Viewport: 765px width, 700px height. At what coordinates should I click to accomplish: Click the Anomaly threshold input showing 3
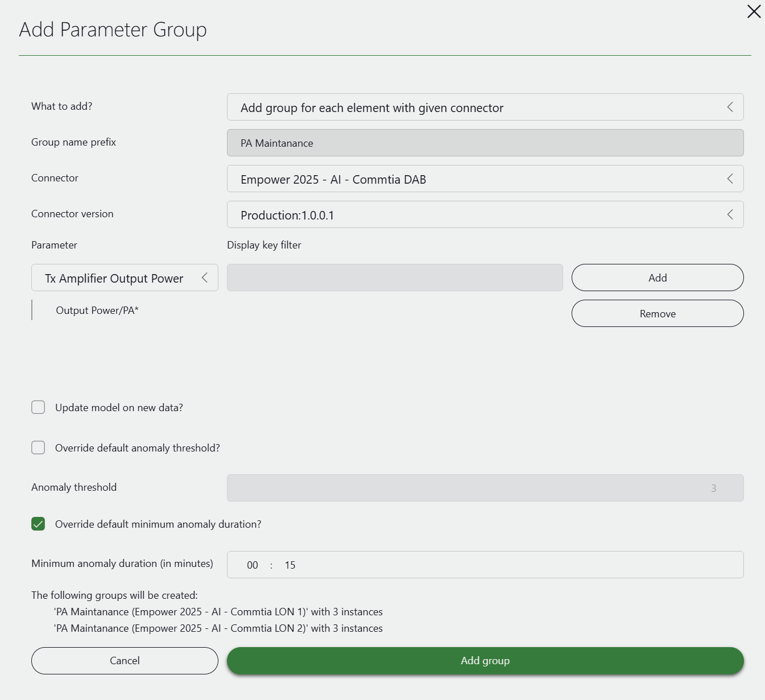click(x=485, y=487)
